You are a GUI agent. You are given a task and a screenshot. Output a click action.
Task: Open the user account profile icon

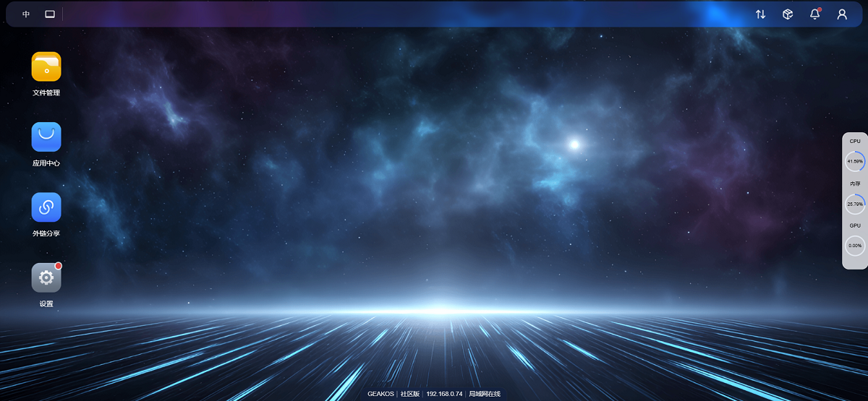click(842, 14)
